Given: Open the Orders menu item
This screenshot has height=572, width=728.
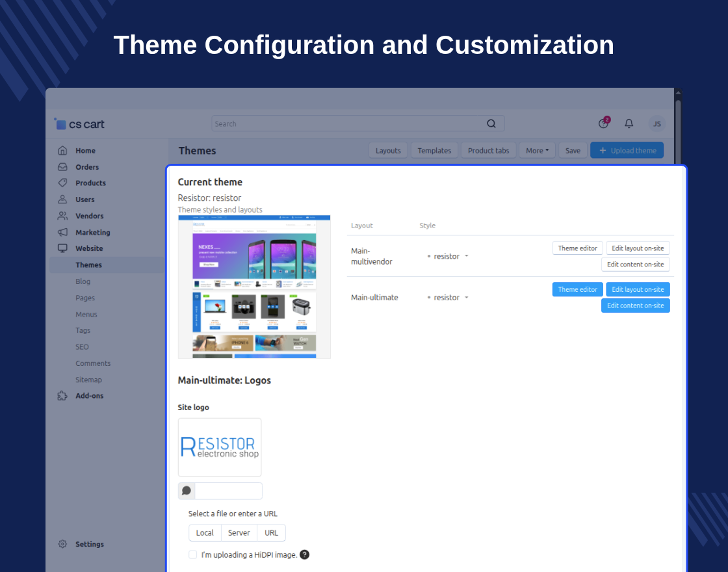Looking at the screenshot, I should click(x=87, y=167).
